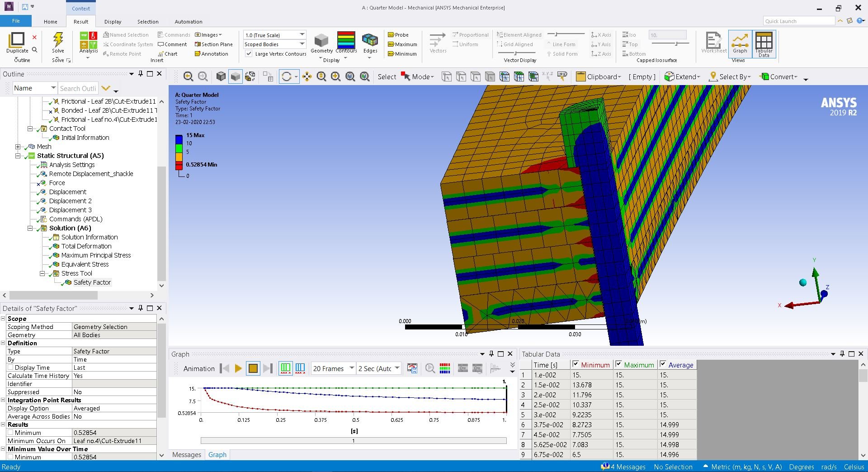
Task: Click the Probe button
Action: pyautogui.click(x=398, y=35)
